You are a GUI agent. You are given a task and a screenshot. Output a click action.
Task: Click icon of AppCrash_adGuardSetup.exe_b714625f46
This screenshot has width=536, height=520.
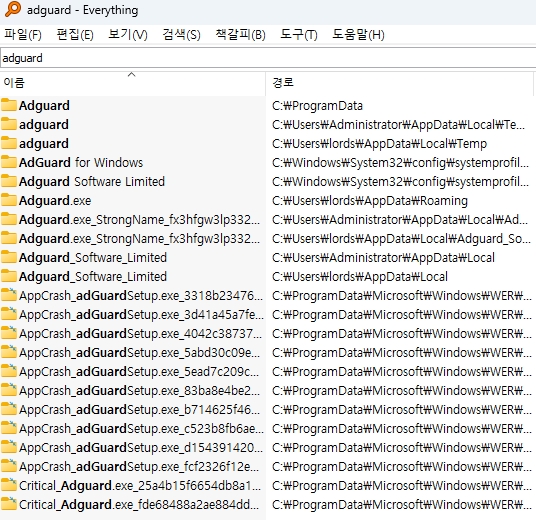tap(9, 409)
